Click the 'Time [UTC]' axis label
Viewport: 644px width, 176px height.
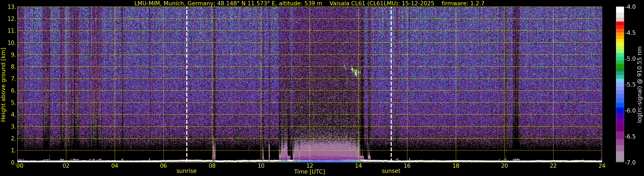[310, 172]
